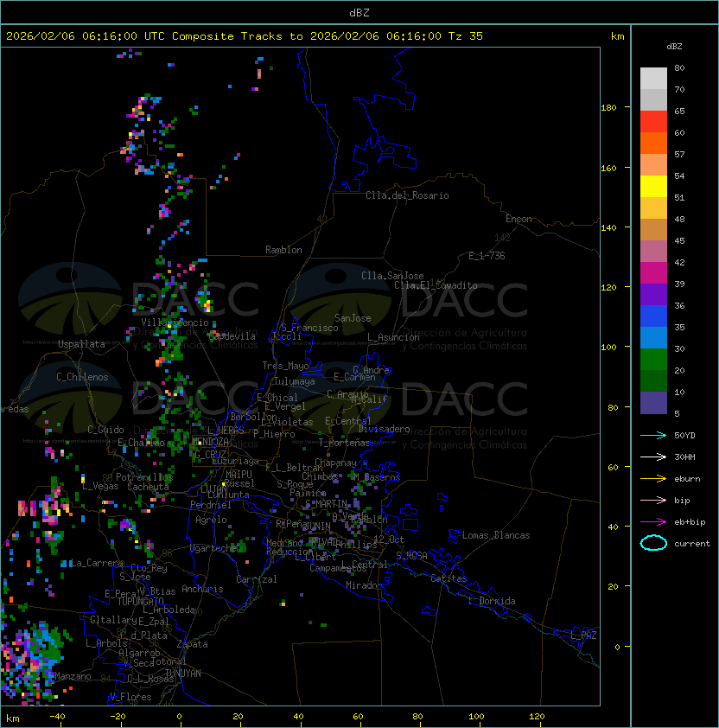
Task: Pick the magenta swatch in dBZ legend
Action: 653,272
